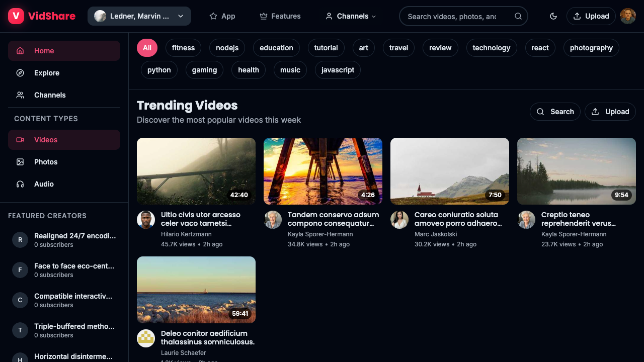
Task: Open the Ledner, Marvin account dropdown
Action: (x=139, y=16)
